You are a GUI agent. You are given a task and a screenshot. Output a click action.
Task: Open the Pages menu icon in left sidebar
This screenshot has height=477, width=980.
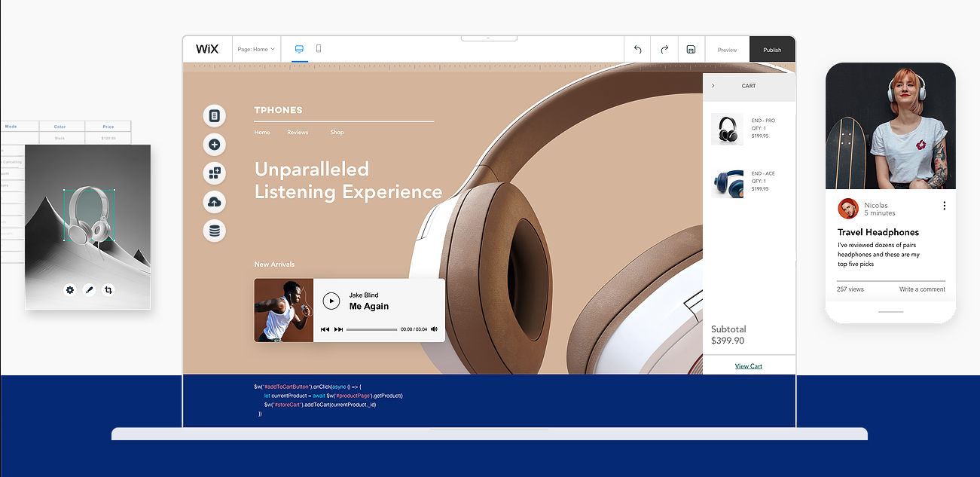(215, 116)
